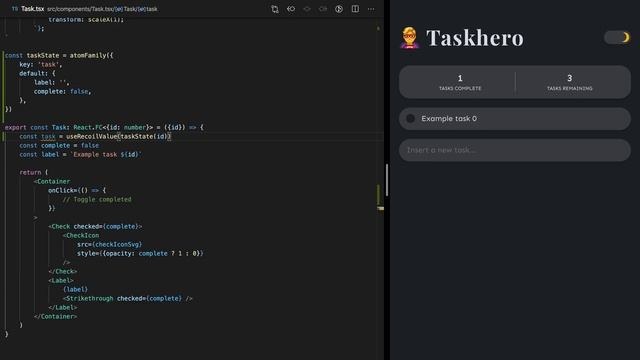Open the editor more actions ellipsis
This screenshot has height=360, width=640.
pyautogui.click(x=371, y=9)
